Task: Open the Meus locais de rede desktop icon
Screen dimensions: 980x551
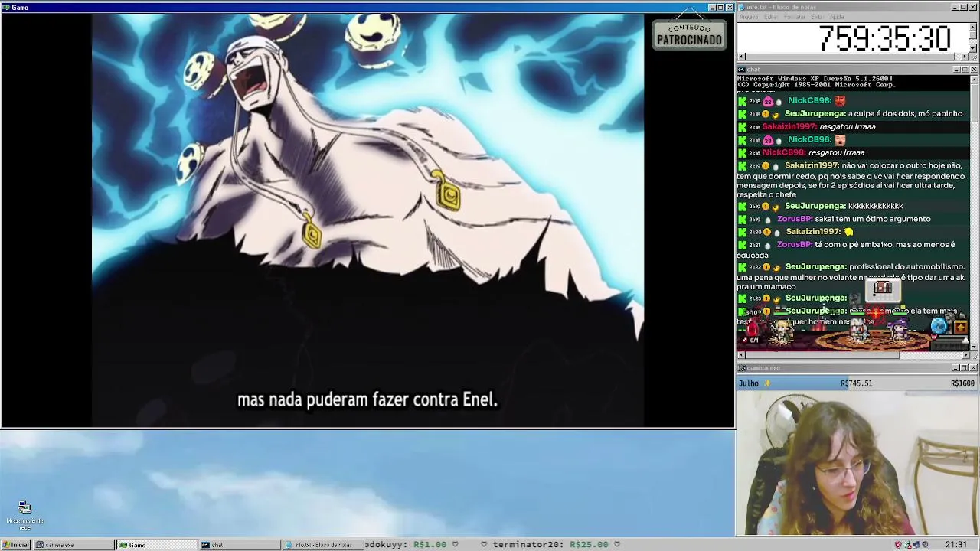Action: [x=24, y=516]
